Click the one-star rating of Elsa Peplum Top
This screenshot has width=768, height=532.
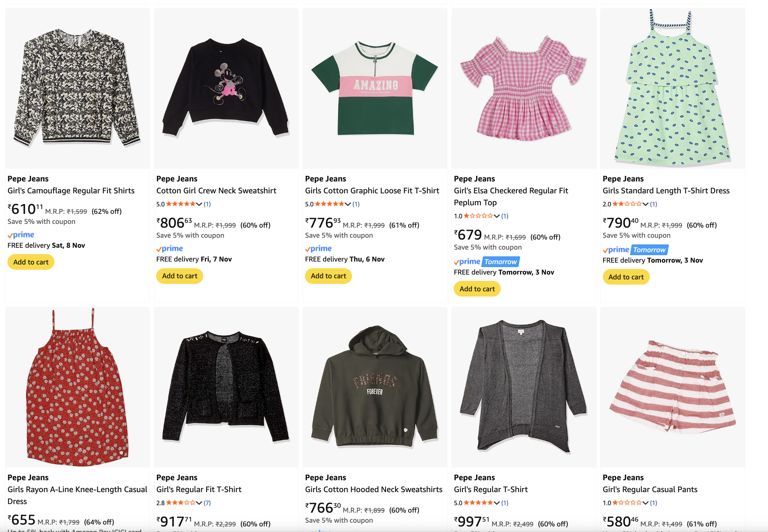(478, 216)
